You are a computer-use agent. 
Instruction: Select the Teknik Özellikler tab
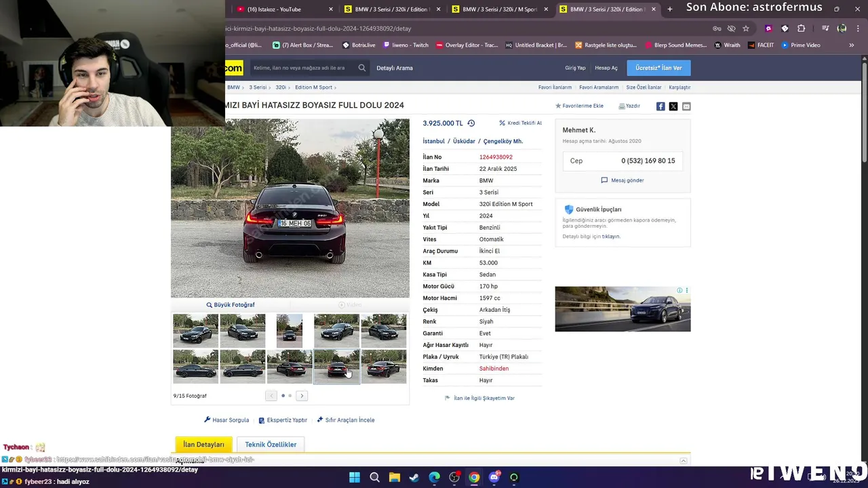271,445
